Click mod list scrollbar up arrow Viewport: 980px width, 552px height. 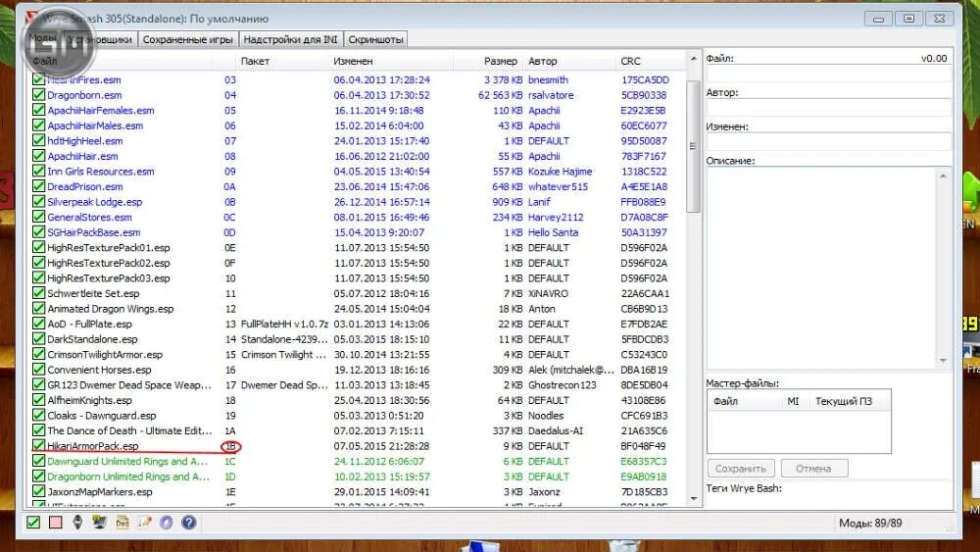click(693, 59)
